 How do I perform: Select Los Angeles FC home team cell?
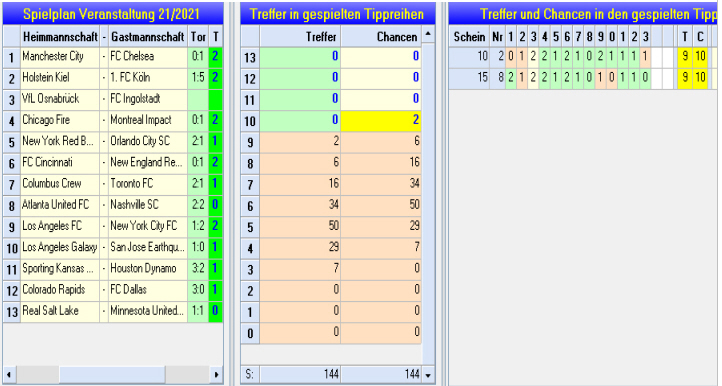tap(60, 227)
